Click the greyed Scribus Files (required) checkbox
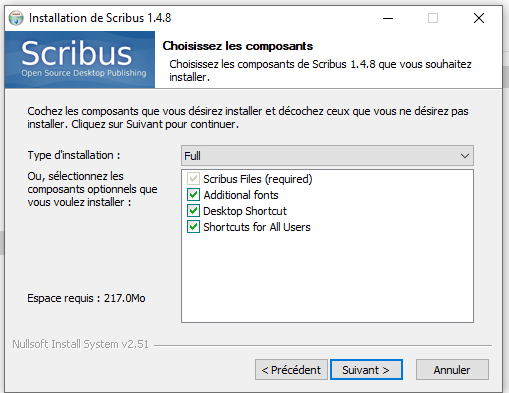The height and width of the screenshot is (393, 509). (x=193, y=179)
